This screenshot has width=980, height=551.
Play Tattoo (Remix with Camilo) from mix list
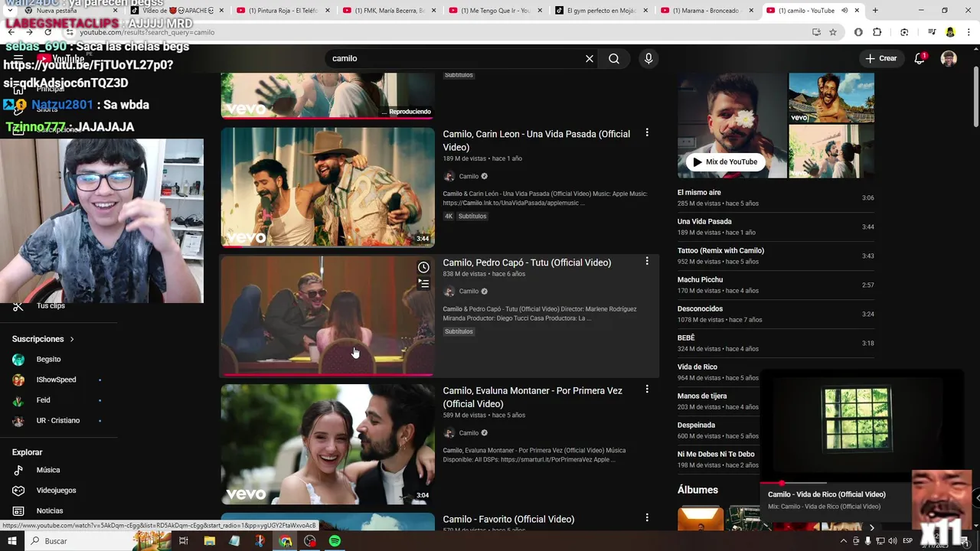click(776, 256)
